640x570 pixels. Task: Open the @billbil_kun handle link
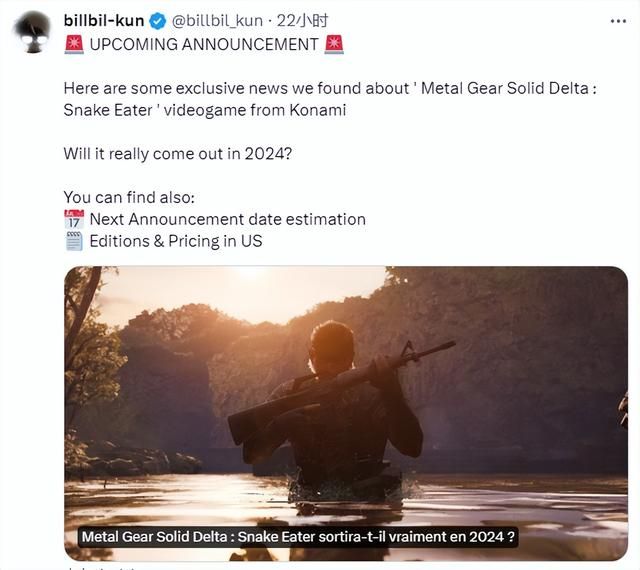click(217, 21)
